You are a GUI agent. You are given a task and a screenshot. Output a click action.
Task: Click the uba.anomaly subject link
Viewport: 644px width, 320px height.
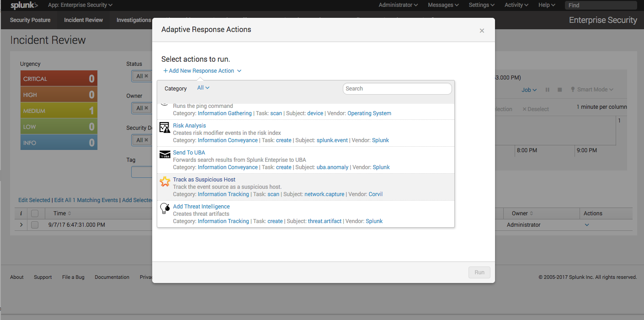pos(332,167)
